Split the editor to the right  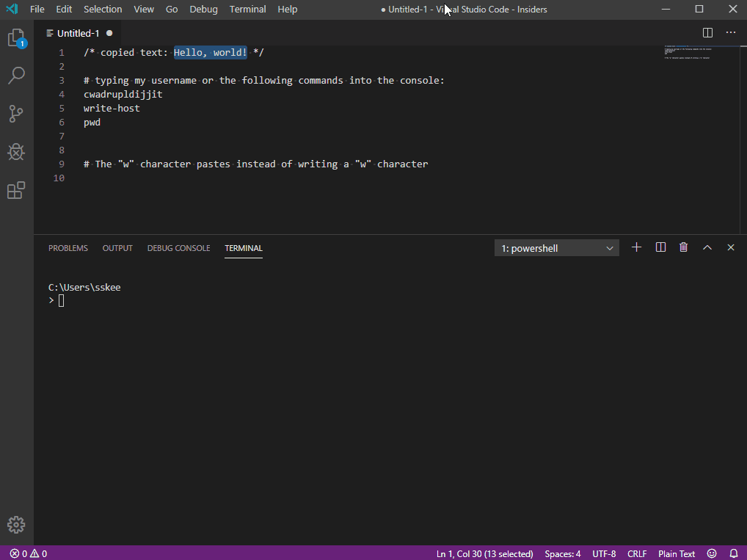[707, 32]
